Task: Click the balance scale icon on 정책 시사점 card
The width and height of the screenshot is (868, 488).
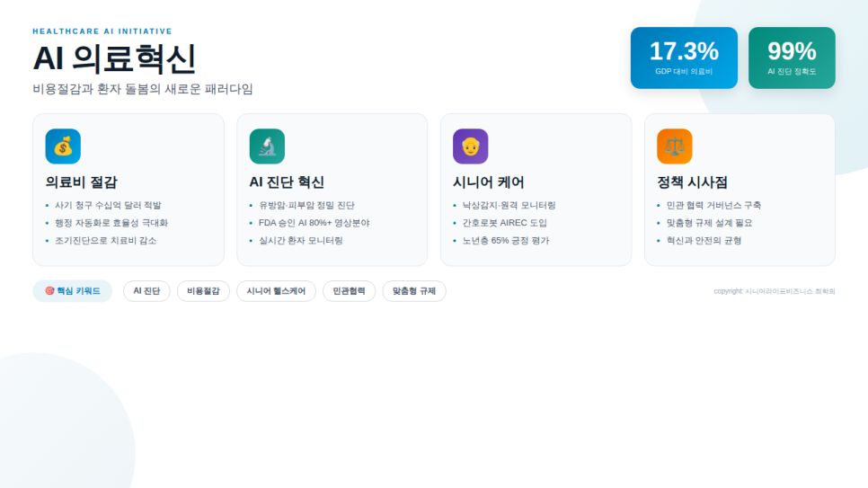Action: (x=674, y=146)
